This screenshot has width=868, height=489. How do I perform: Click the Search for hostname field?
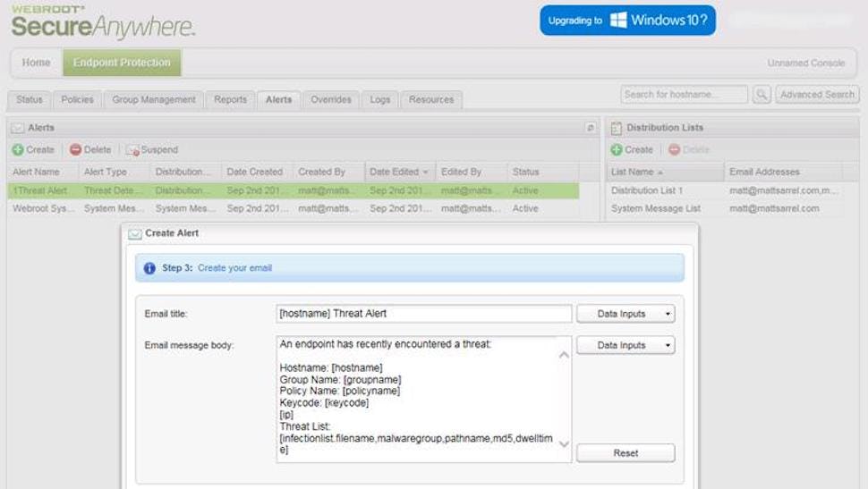[x=684, y=95]
